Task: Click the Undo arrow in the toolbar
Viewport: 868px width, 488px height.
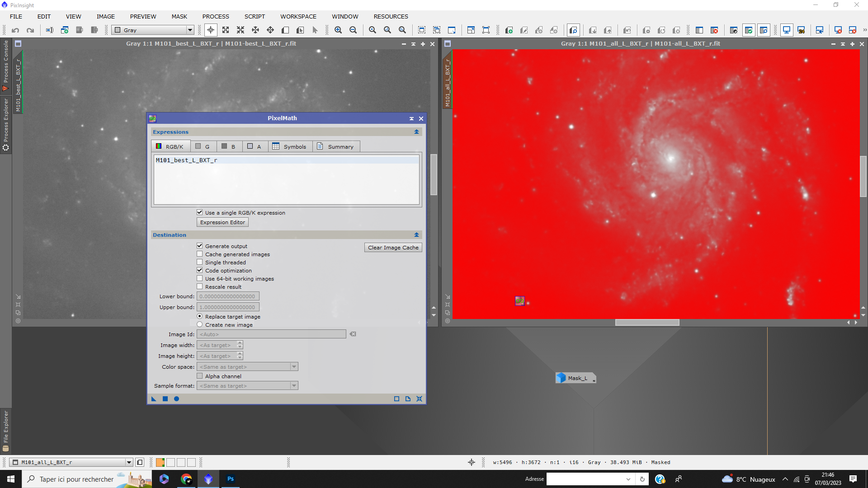Action: 15,30
